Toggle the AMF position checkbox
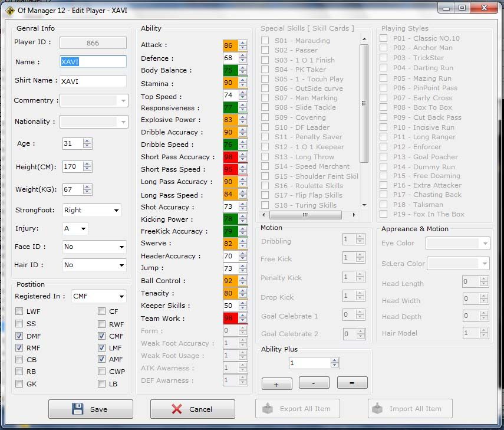 tap(102, 359)
